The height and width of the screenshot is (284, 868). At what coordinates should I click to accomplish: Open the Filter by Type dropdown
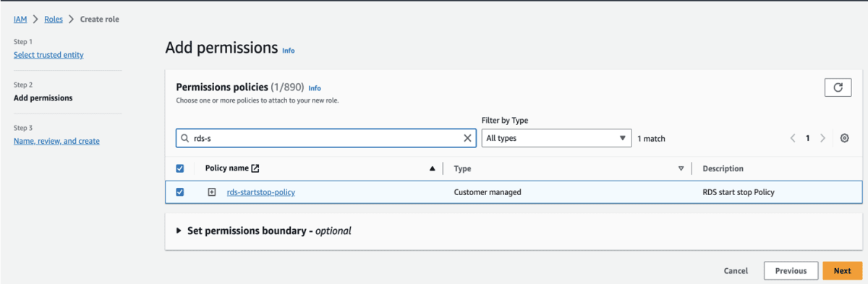(x=556, y=138)
